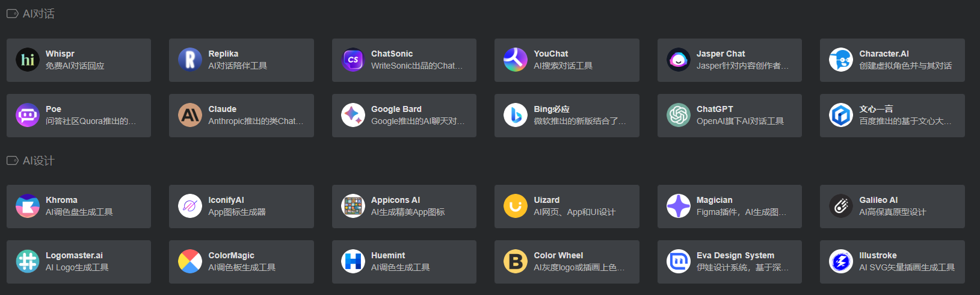This screenshot has height=295, width=980.
Task: Open the Google Bard title link
Action: (x=396, y=109)
